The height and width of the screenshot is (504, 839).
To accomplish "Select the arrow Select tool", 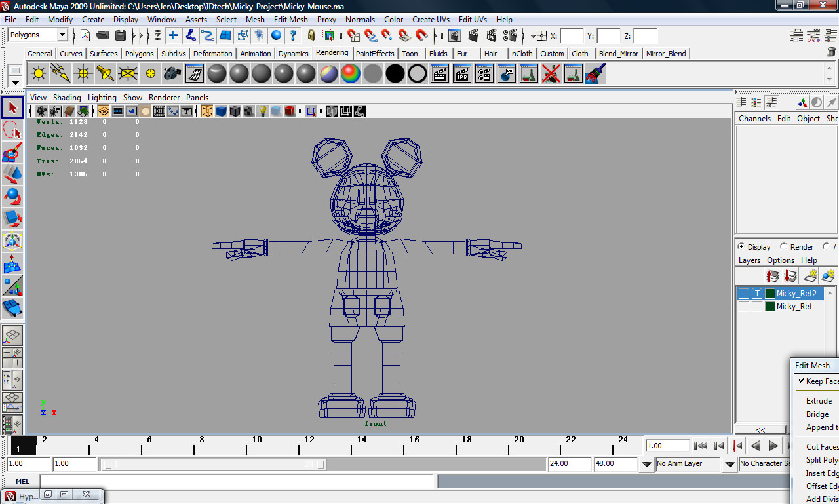I will pyautogui.click(x=12, y=107).
